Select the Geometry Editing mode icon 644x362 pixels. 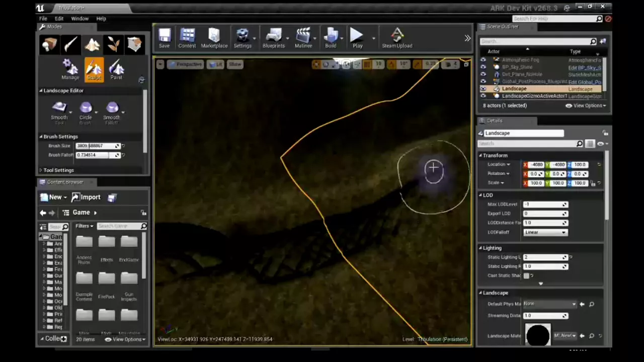coord(134,45)
